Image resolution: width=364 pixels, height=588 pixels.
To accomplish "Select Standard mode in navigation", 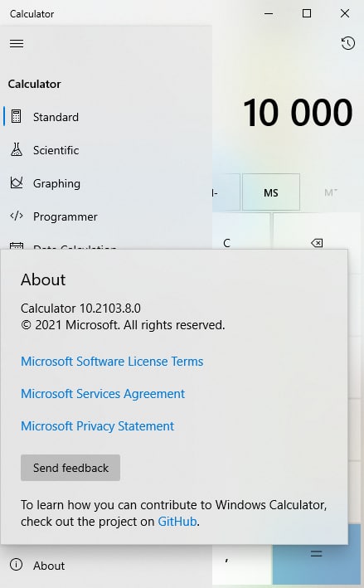I will tap(106, 117).
